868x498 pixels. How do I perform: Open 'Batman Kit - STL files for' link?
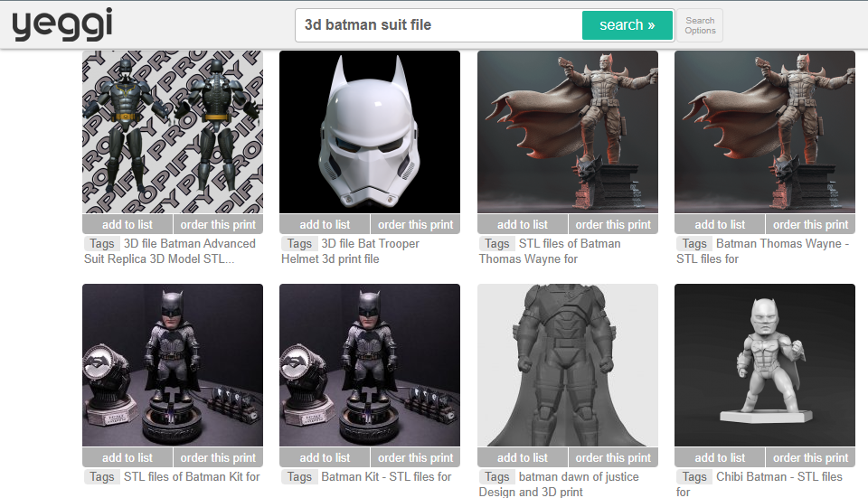tap(386, 477)
